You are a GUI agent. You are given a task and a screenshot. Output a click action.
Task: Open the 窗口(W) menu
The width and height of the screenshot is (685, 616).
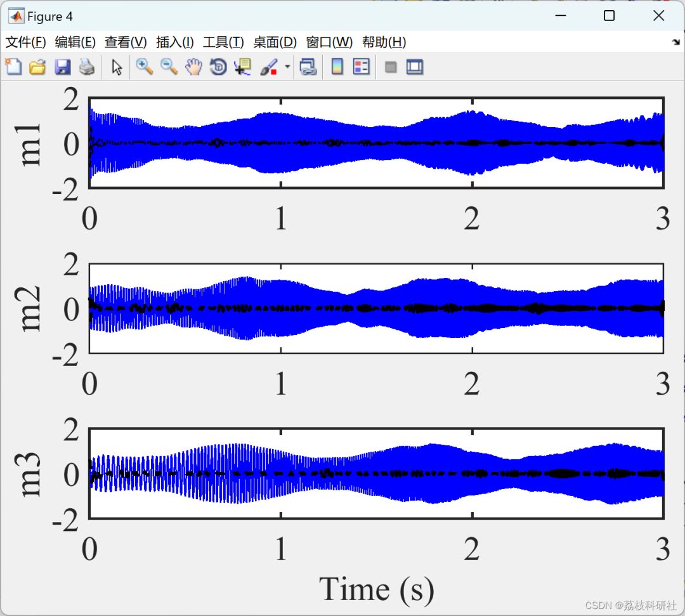click(329, 43)
